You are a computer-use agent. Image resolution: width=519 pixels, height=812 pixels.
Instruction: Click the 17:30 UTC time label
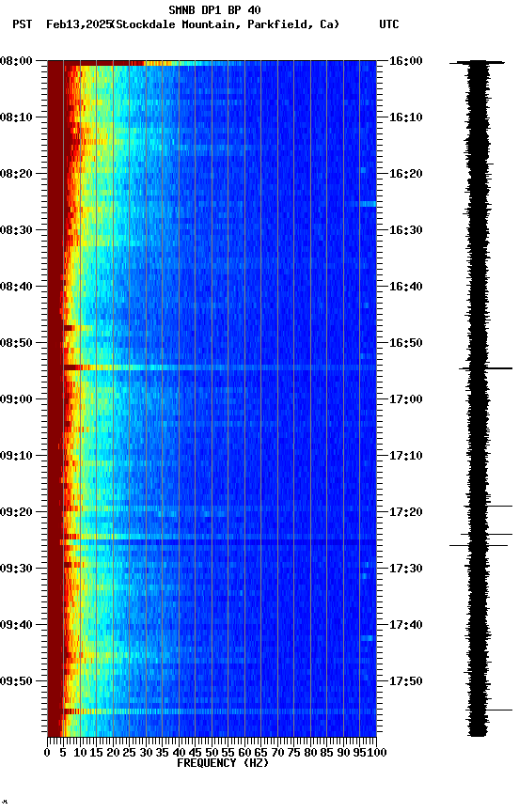pos(406,569)
